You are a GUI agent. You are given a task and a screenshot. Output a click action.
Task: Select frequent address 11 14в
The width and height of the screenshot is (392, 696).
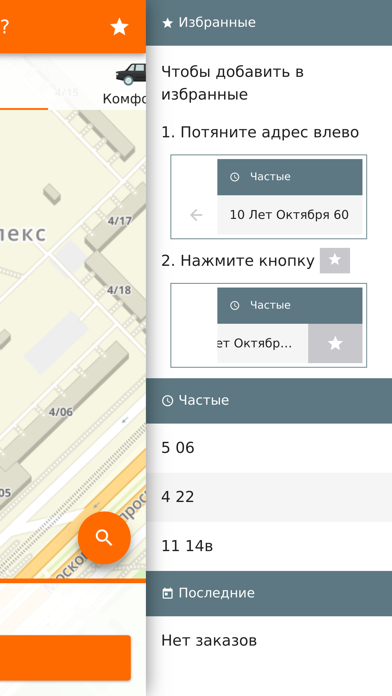269,546
